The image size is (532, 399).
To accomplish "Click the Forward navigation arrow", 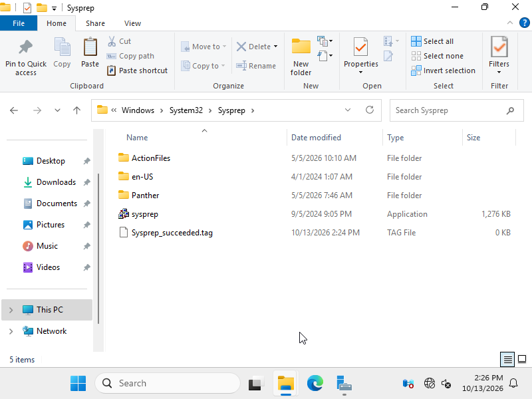I will (37, 110).
